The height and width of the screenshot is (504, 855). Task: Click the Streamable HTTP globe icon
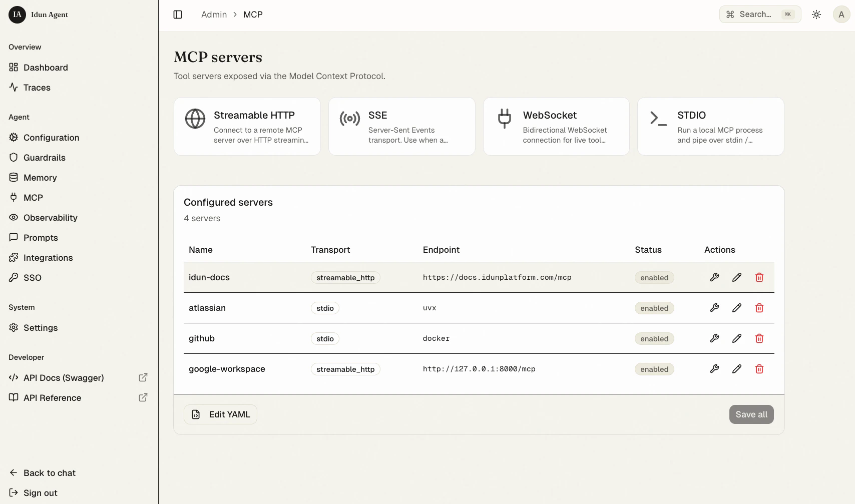tap(195, 119)
